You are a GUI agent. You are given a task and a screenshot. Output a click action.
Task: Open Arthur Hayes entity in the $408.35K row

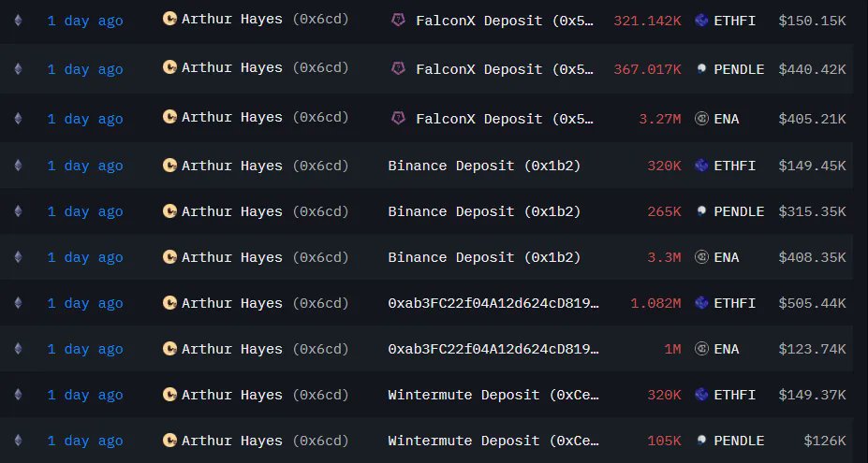[x=232, y=256]
